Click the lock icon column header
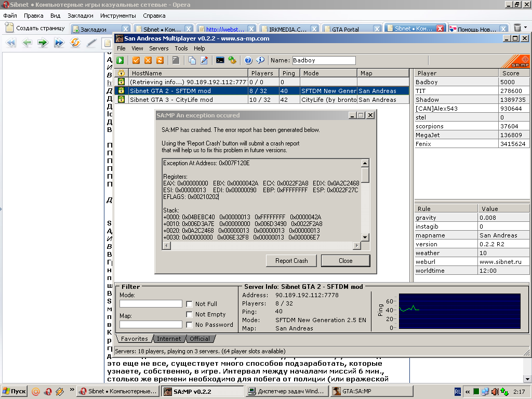The height and width of the screenshot is (399, 532). 121,73
